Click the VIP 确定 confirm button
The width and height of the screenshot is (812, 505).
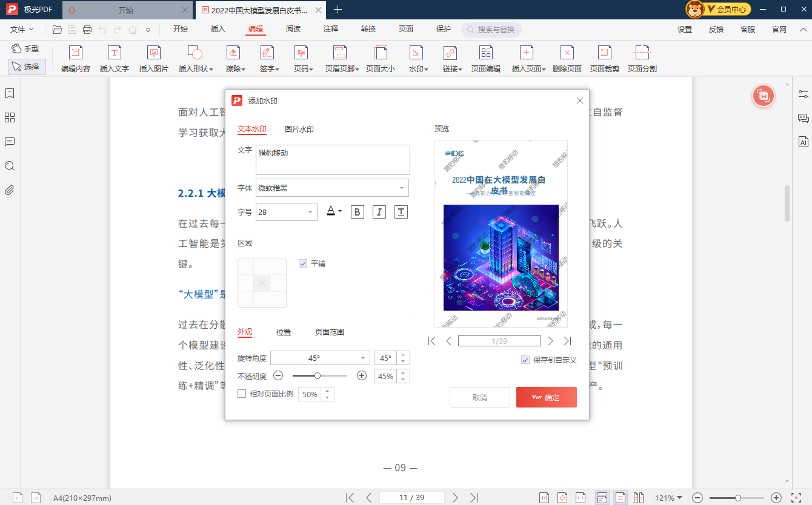pyautogui.click(x=546, y=397)
